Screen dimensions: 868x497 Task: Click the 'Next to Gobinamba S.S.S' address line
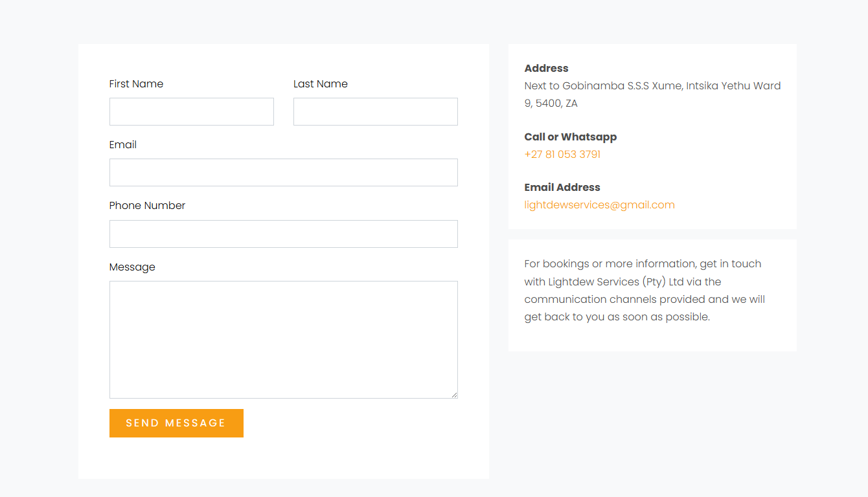tap(652, 86)
